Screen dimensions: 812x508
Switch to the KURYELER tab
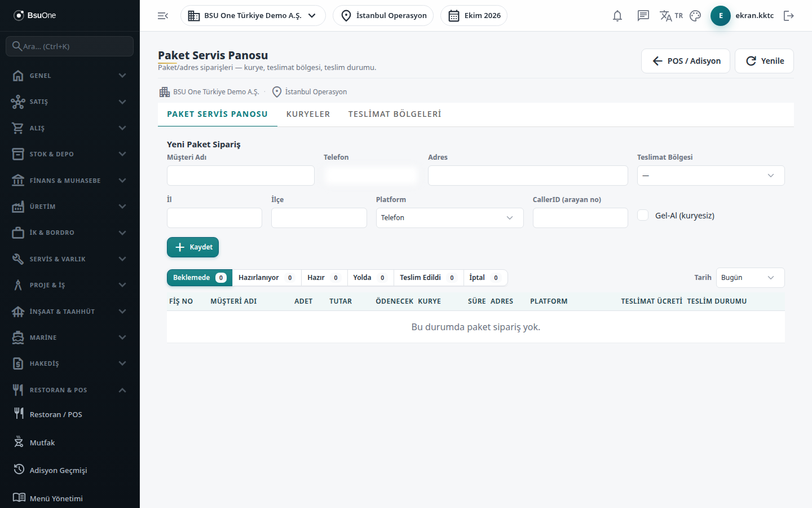tap(308, 114)
